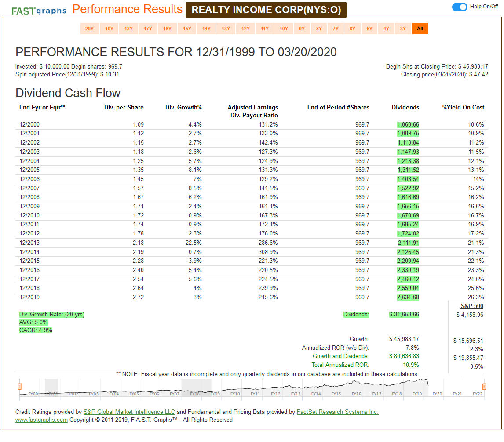504x442 pixels.
Task: Choose the 13Y period tab
Action: (226, 29)
